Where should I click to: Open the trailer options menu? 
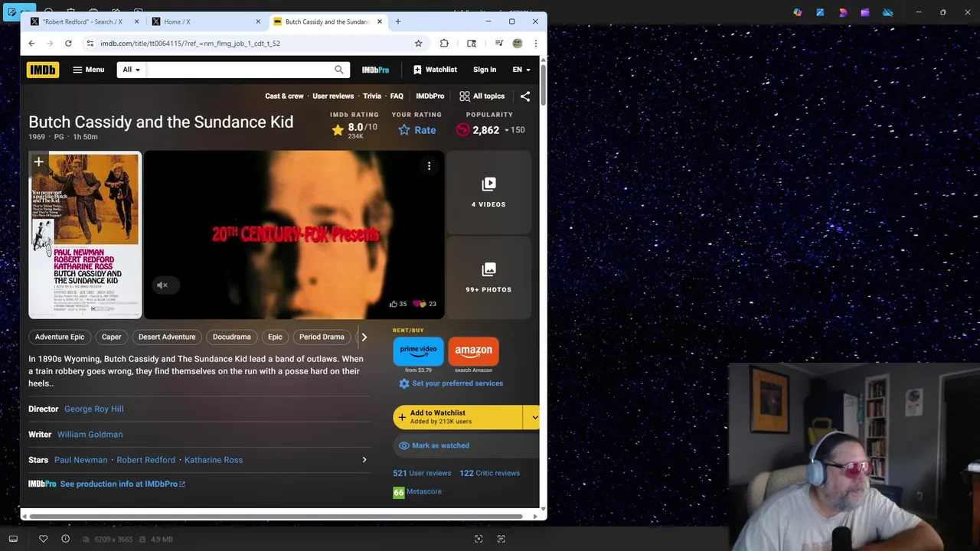point(429,166)
